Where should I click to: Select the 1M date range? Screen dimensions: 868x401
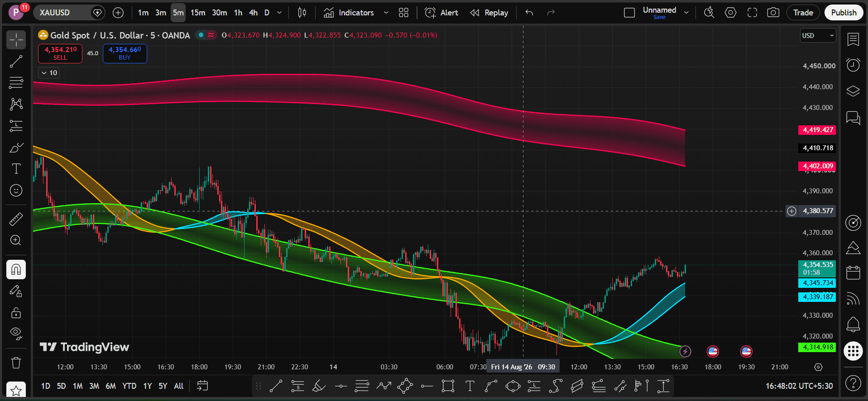click(78, 386)
